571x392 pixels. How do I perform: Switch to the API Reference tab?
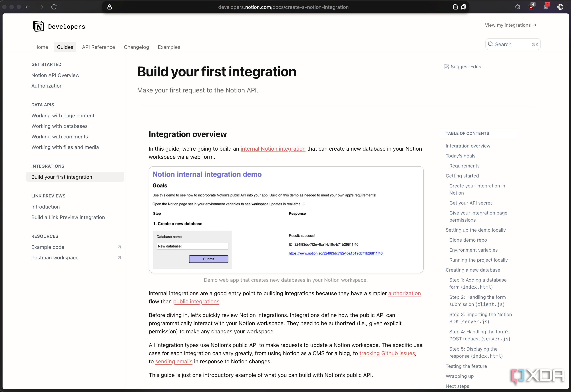(x=98, y=47)
